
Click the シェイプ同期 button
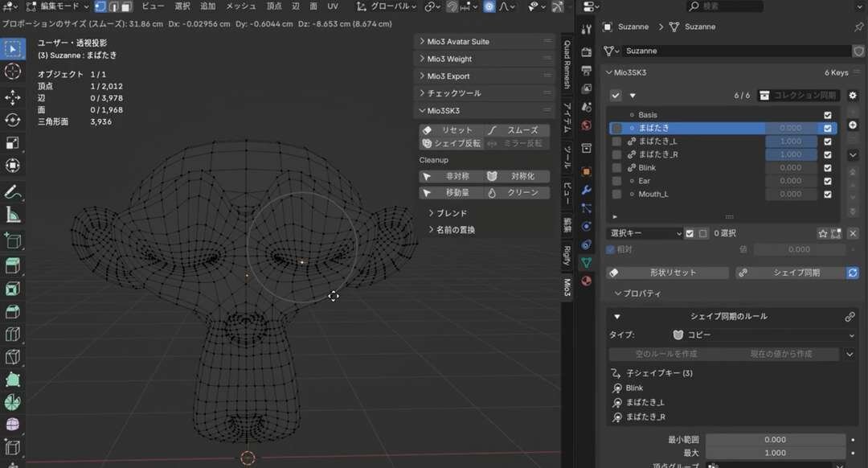[x=791, y=273]
